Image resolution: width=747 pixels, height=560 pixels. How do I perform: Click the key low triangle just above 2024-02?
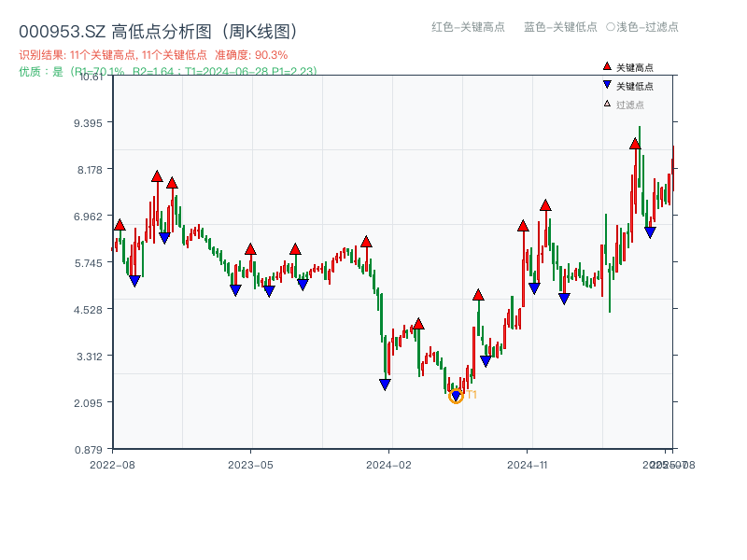385,385
